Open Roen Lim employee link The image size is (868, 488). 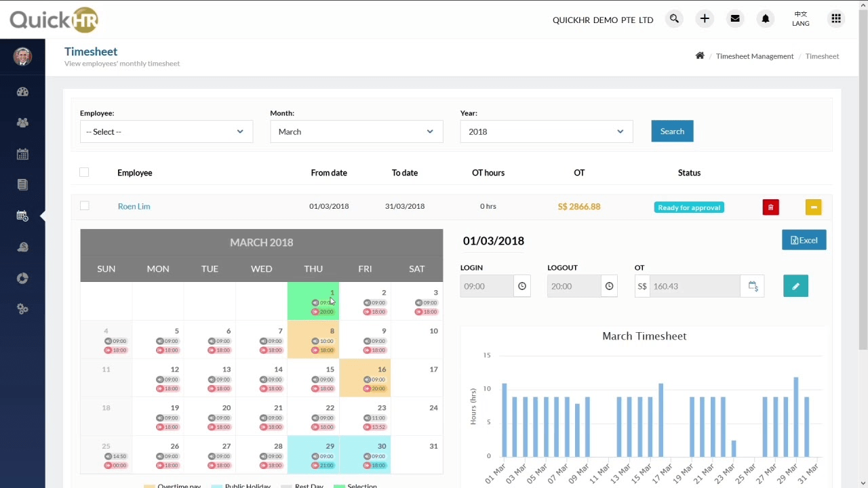coord(134,206)
